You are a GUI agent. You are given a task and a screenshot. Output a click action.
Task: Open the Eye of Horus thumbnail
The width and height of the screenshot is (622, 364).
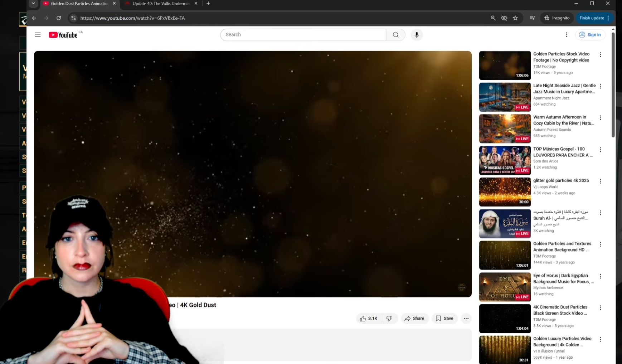[505, 287]
